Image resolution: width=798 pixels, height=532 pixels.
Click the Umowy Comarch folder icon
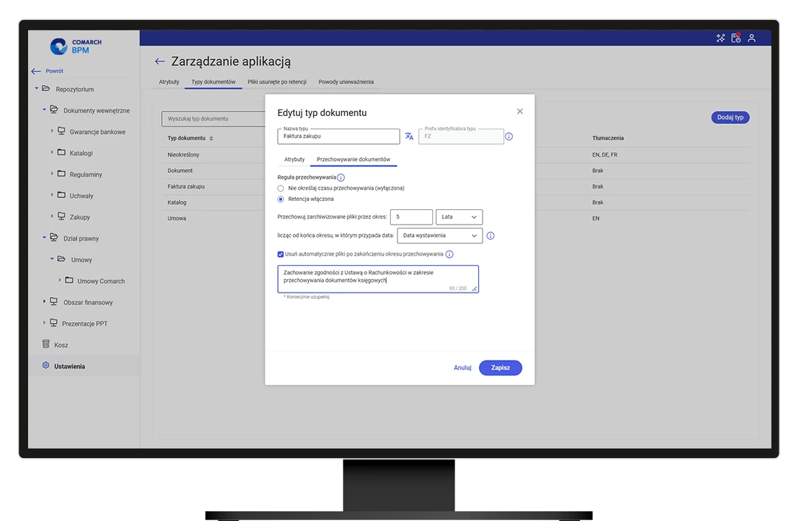coord(69,280)
